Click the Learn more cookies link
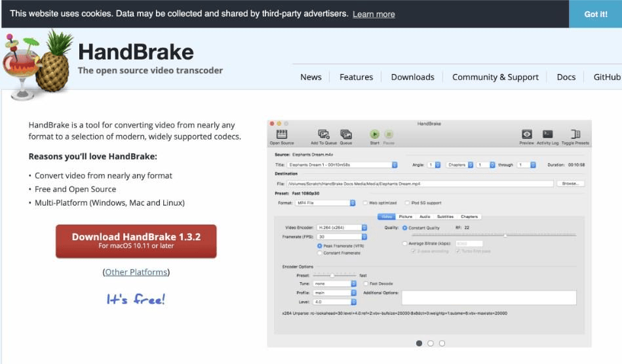This screenshot has height=364, width=622. [x=374, y=14]
